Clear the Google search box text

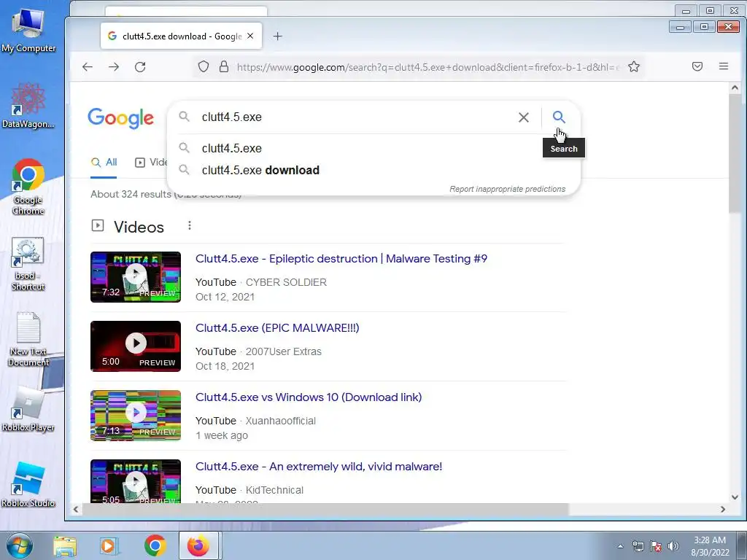click(524, 117)
